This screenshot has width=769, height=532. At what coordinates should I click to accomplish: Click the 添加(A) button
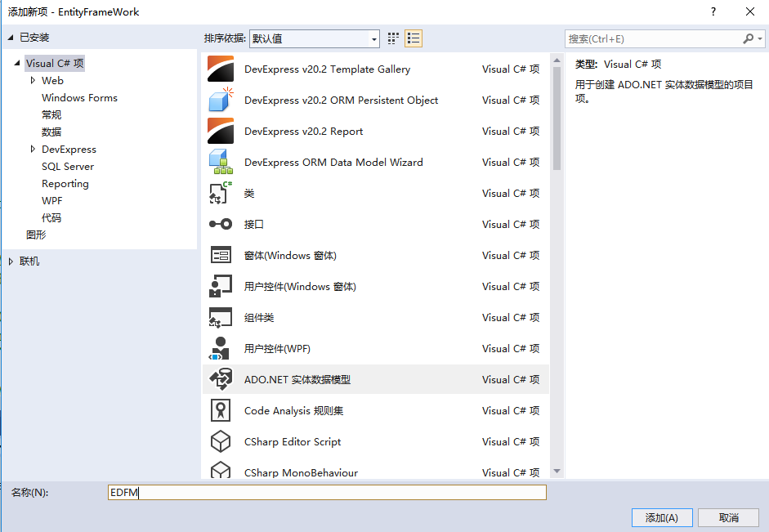click(662, 518)
